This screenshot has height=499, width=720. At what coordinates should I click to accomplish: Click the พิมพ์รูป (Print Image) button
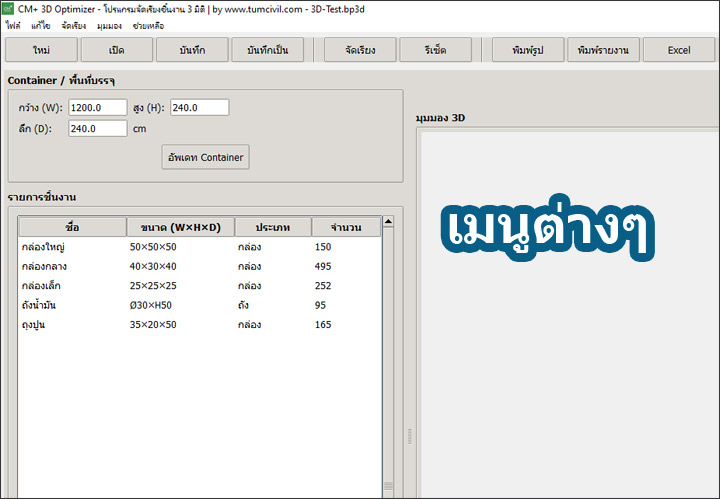524,50
